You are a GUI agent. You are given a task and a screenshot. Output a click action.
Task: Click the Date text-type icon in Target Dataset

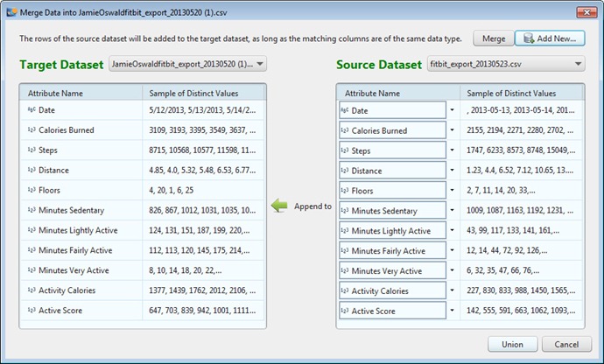tap(32, 110)
